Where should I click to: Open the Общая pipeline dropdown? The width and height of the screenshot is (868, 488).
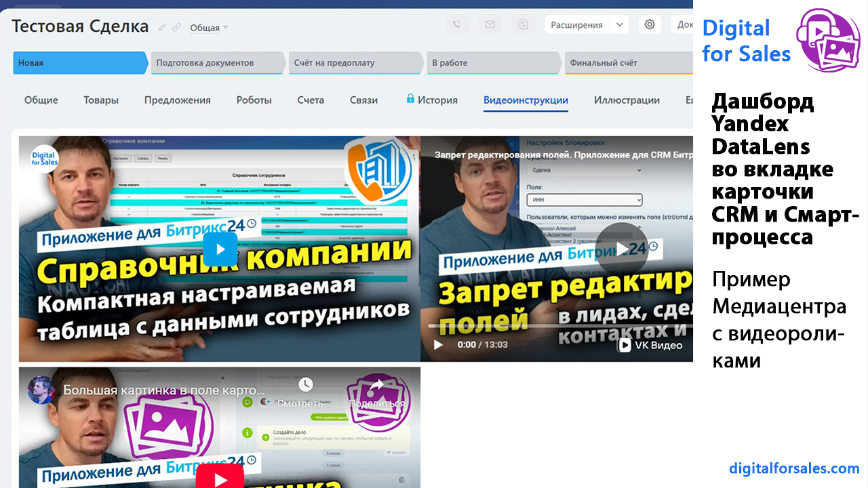coord(209,28)
